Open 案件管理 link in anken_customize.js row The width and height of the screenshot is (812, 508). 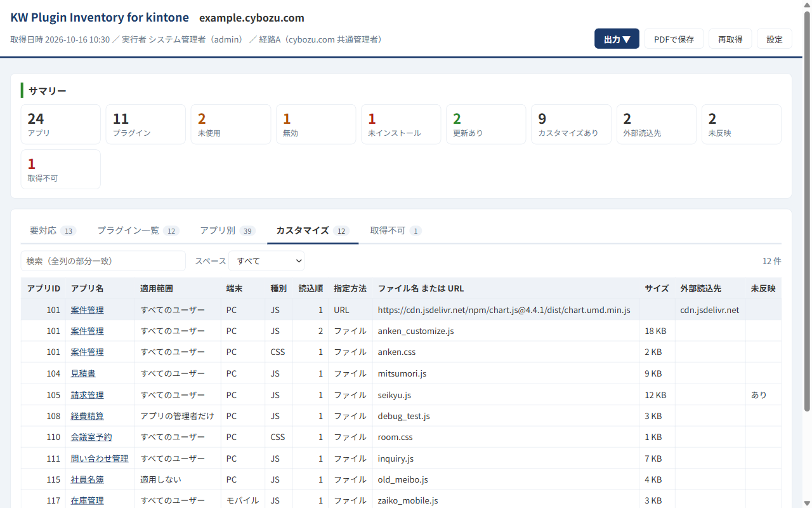88,331
